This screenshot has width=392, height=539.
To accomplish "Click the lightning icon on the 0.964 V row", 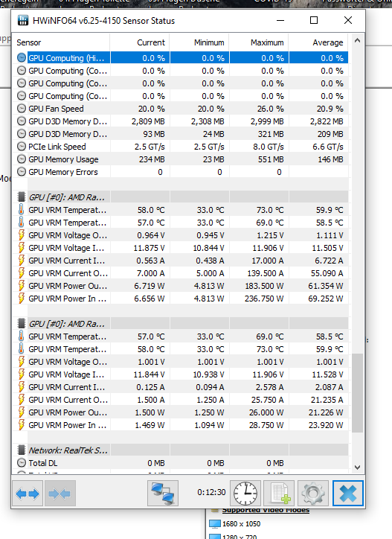I will click(22, 235).
